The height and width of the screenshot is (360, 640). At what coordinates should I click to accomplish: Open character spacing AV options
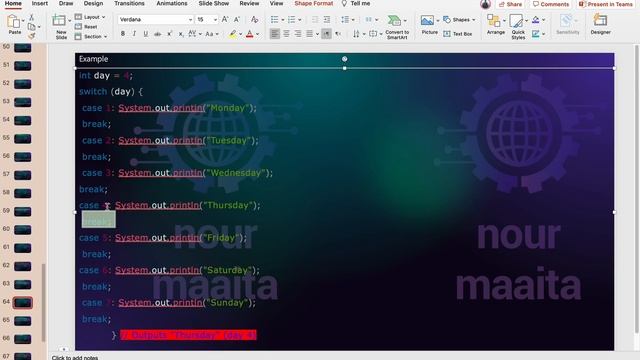[194, 34]
